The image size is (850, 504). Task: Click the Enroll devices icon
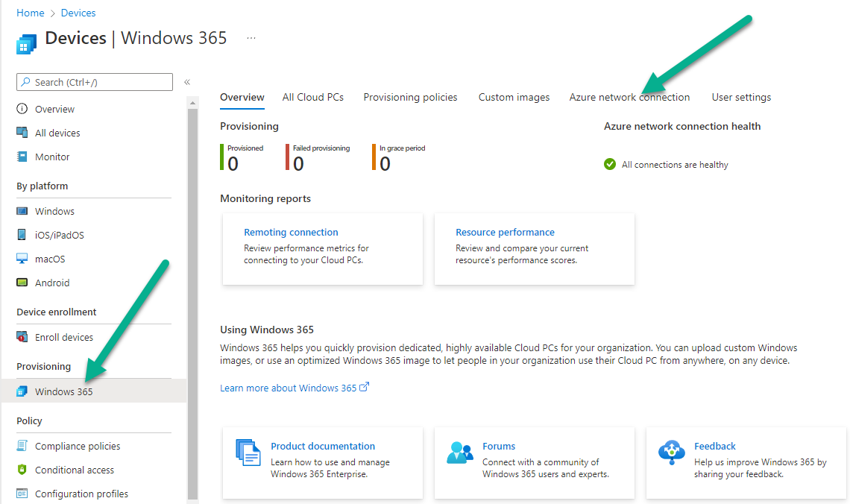pos(22,337)
